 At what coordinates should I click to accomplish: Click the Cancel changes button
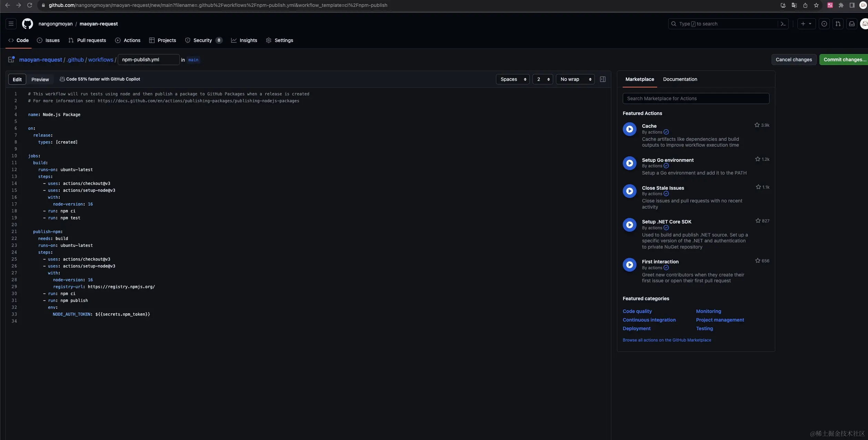pyautogui.click(x=794, y=60)
